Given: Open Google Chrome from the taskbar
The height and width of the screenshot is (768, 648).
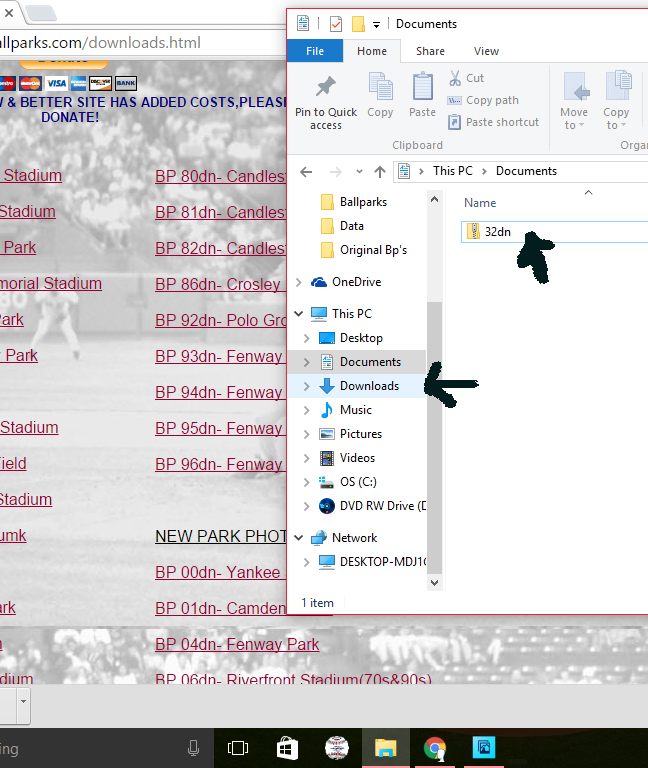Looking at the screenshot, I should point(435,748).
